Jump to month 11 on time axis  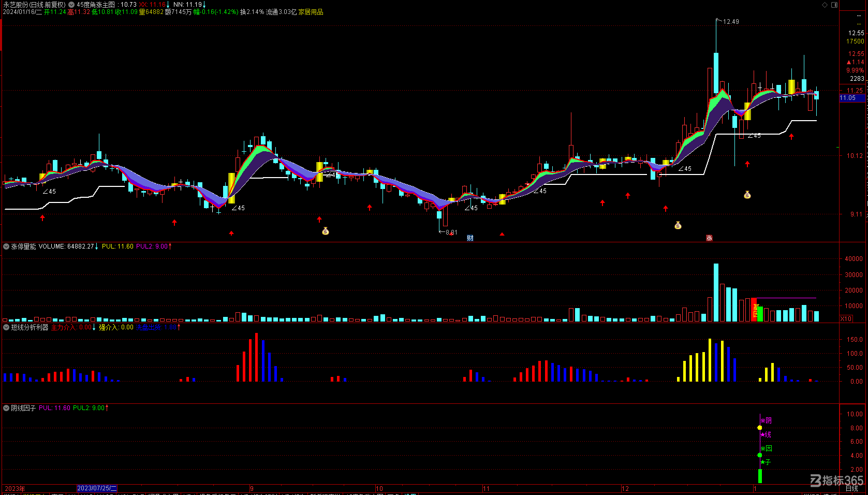[486, 488]
